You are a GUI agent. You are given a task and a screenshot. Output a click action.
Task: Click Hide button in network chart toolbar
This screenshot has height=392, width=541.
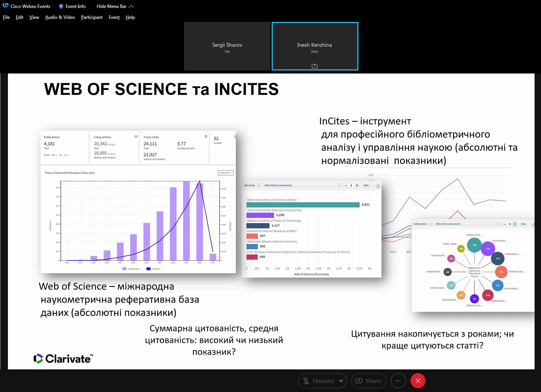point(523,224)
